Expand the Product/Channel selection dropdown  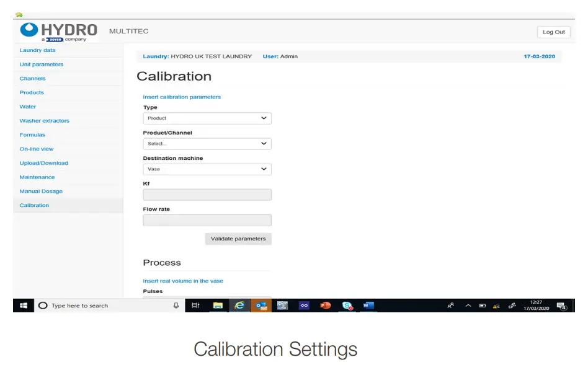(x=207, y=143)
